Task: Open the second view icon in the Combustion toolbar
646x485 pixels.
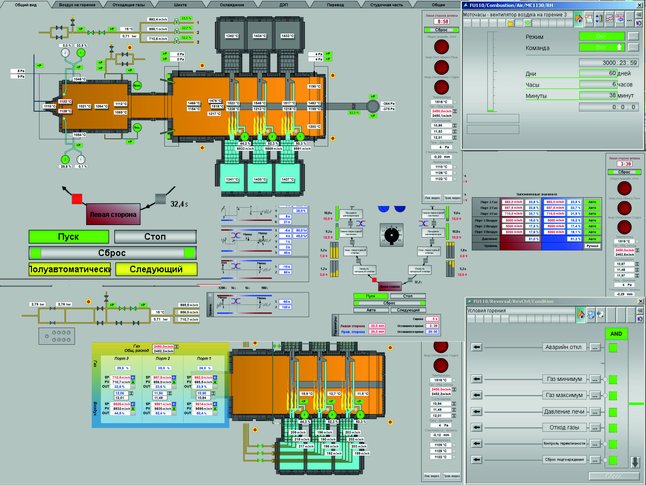Action: click(589, 19)
